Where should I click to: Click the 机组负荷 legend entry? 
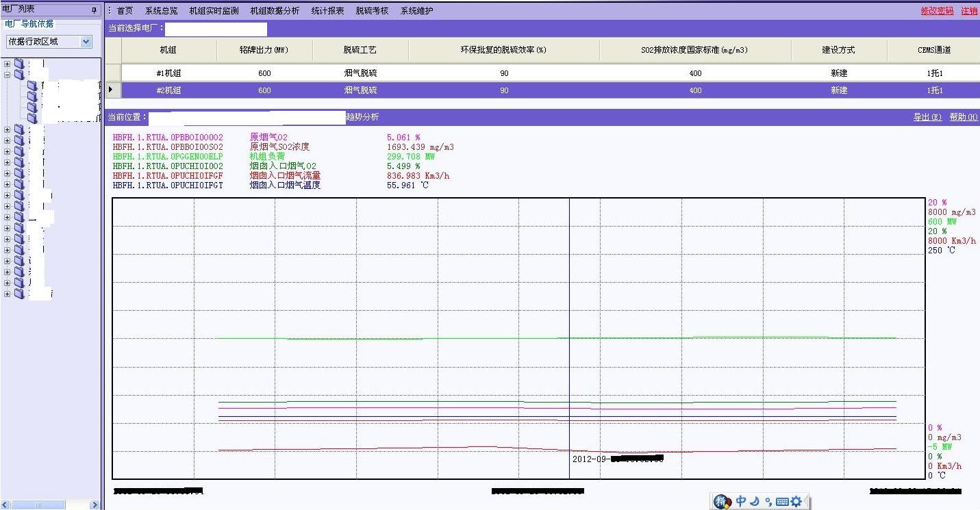267,157
